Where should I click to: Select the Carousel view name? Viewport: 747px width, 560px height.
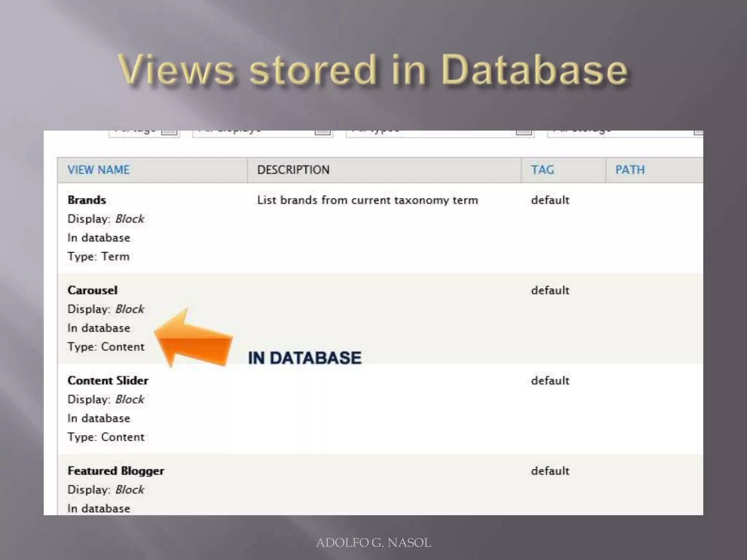93,290
